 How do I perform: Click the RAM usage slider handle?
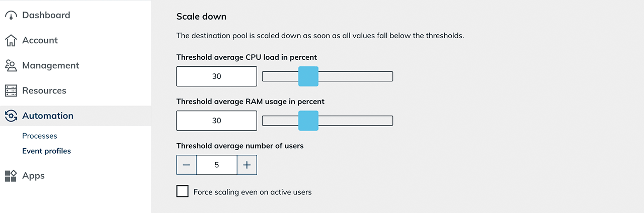[x=308, y=121]
